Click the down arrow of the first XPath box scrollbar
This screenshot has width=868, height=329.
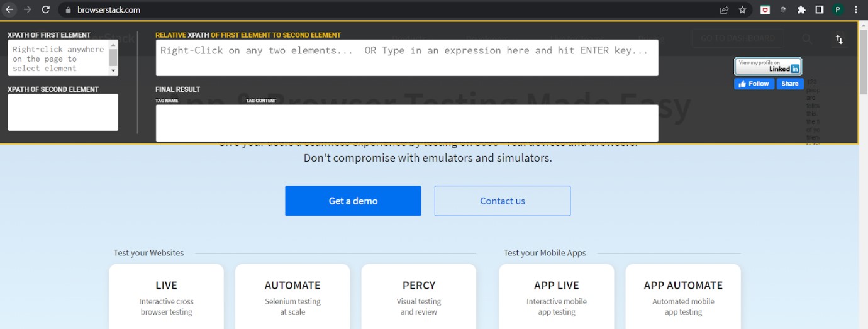pyautogui.click(x=113, y=71)
